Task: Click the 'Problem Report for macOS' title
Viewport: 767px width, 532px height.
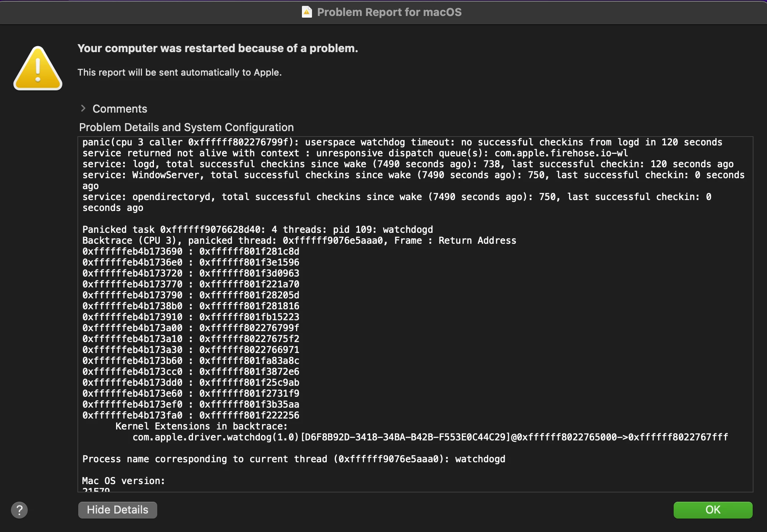Action: click(389, 12)
